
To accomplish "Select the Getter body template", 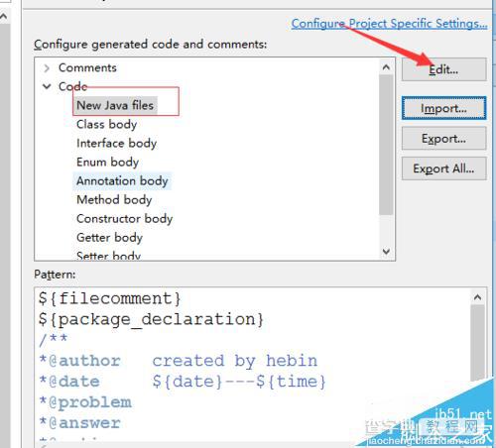I will coord(109,238).
